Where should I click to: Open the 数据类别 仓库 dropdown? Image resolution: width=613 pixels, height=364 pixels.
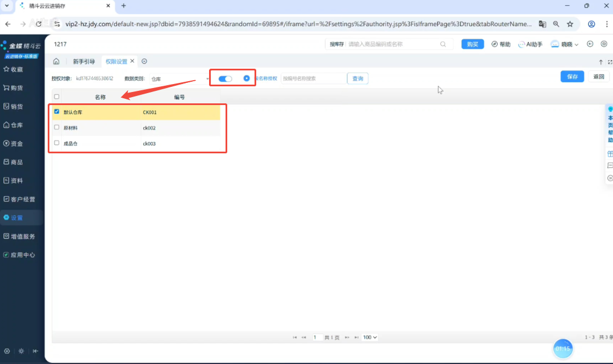point(179,78)
